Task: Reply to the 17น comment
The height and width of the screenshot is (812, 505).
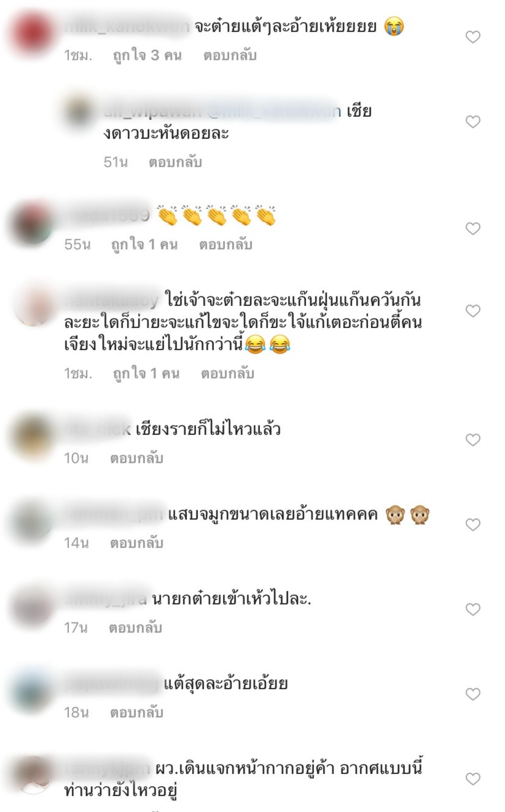Action: (x=135, y=627)
